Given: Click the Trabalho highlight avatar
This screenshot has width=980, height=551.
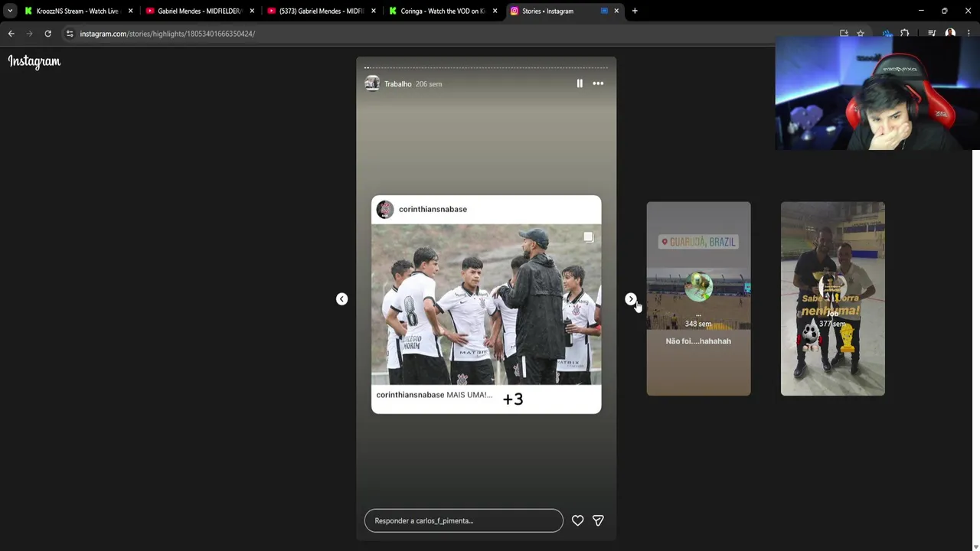Looking at the screenshot, I should pos(372,83).
